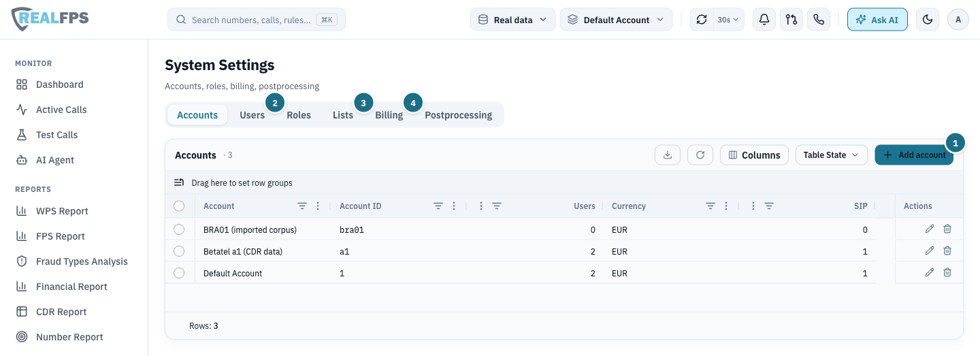Screen dimensions: 980x356
Task: Edit the BRA01 (imported corpus) account
Action: 930,229
